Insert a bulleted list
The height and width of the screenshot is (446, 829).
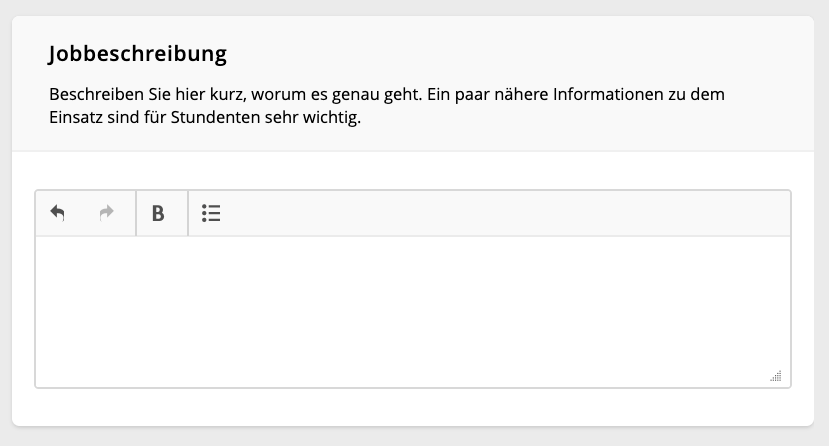pos(211,213)
